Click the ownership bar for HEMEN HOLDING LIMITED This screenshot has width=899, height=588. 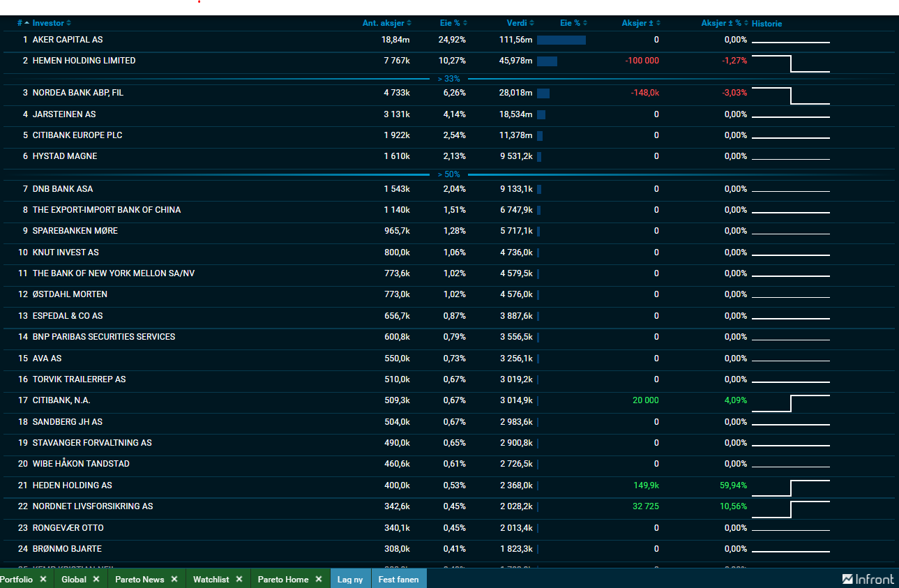[x=547, y=61]
